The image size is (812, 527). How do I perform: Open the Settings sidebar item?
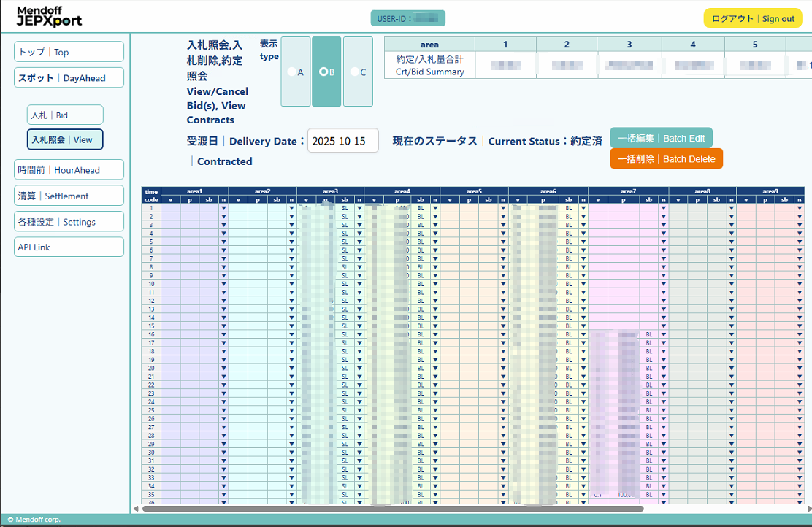(x=69, y=222)
